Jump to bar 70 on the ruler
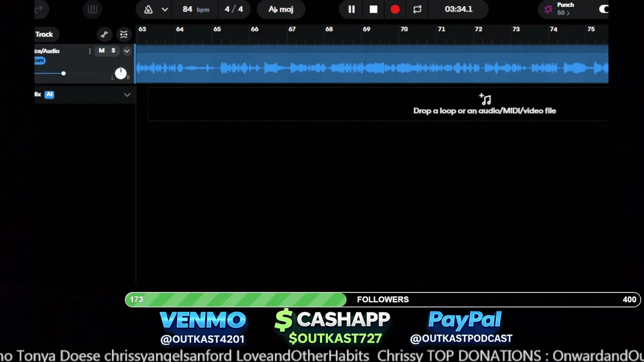This screenshot has height=362, width=644. point(404,29)
